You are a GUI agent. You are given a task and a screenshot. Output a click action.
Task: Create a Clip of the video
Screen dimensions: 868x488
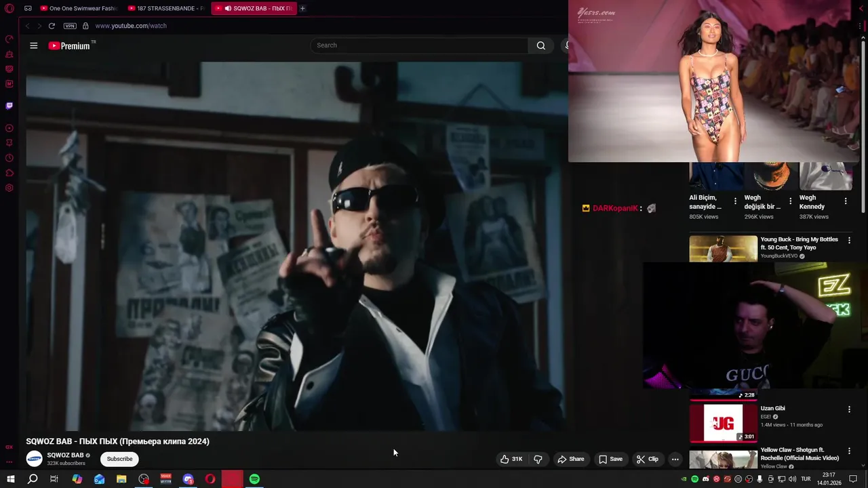click(647, 459)
